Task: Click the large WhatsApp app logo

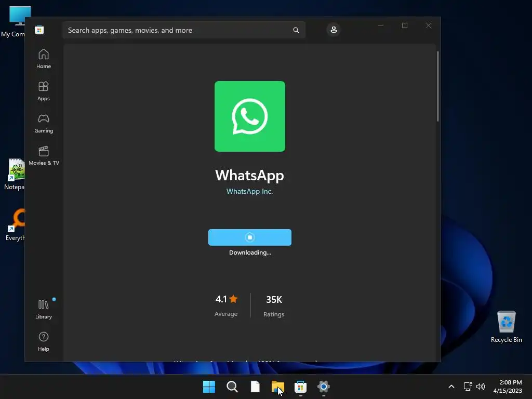Action: tap(250, 116)
